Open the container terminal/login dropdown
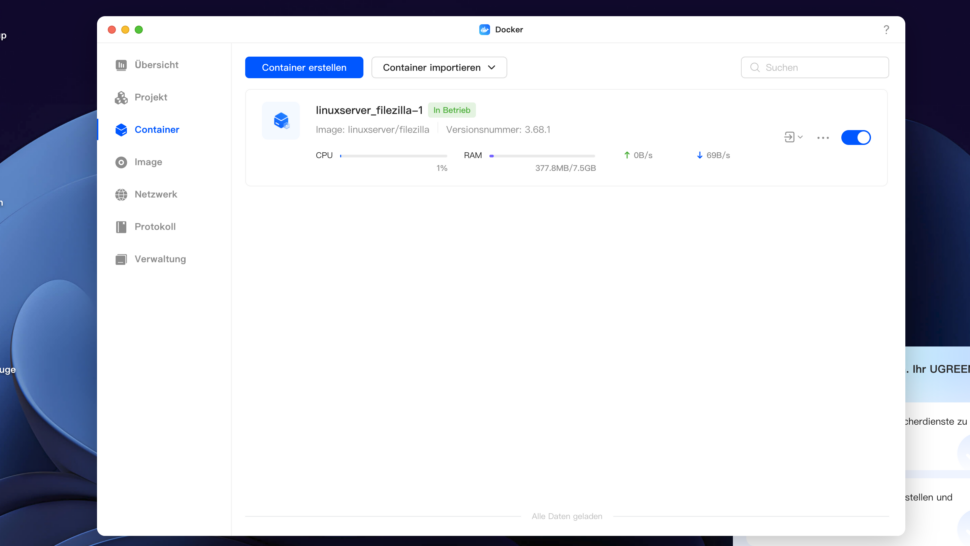This screenshot has width=970, height=546. 793,137
